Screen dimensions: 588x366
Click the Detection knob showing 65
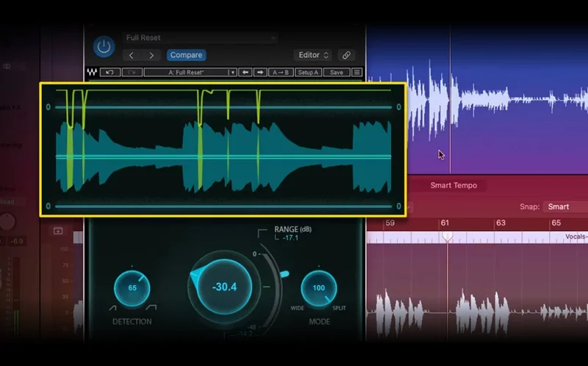132,288
